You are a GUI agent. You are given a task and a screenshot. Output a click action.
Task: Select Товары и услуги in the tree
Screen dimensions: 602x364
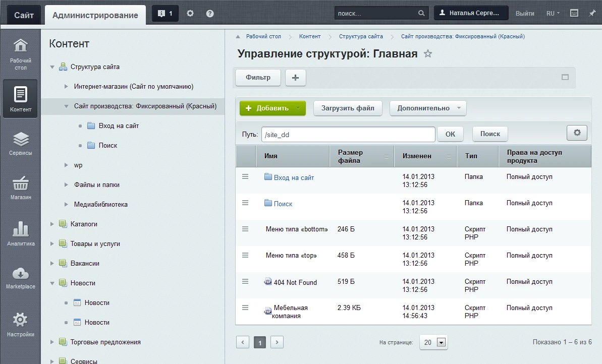pos(95,244)
